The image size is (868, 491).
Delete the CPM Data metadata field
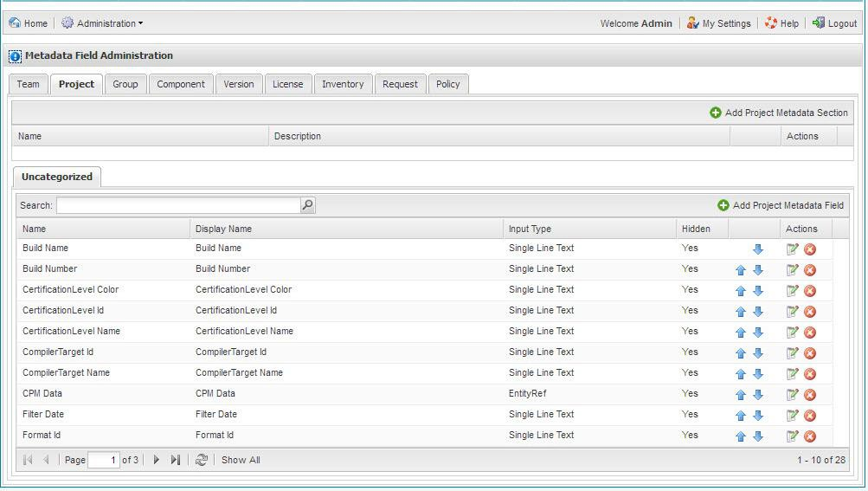[810, 395]
